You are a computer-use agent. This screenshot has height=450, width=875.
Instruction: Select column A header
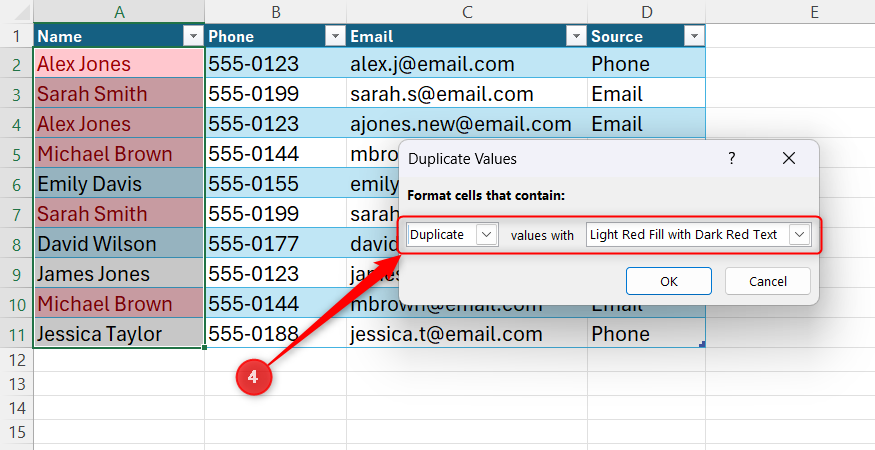pos(119,12)
